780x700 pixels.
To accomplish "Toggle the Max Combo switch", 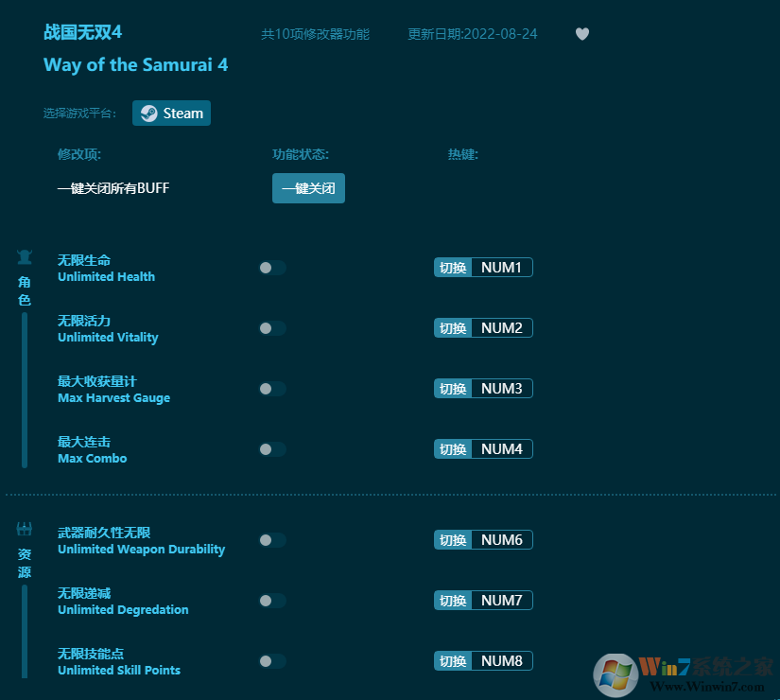I will 272,449.
